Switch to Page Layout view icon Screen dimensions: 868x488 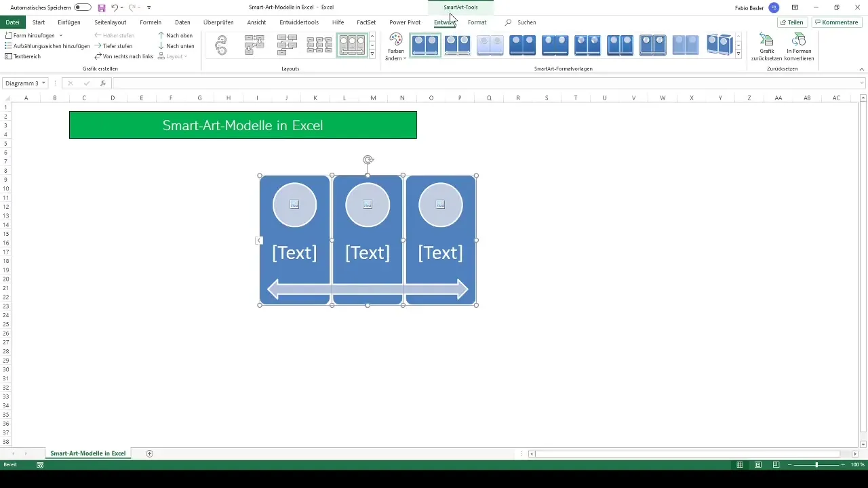758,465
